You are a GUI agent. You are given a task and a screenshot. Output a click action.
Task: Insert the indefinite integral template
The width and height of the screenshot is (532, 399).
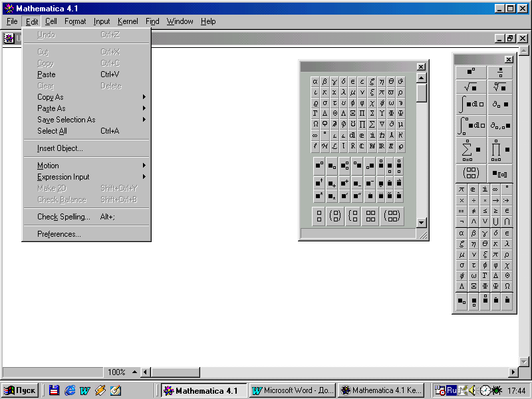(471, 104)
